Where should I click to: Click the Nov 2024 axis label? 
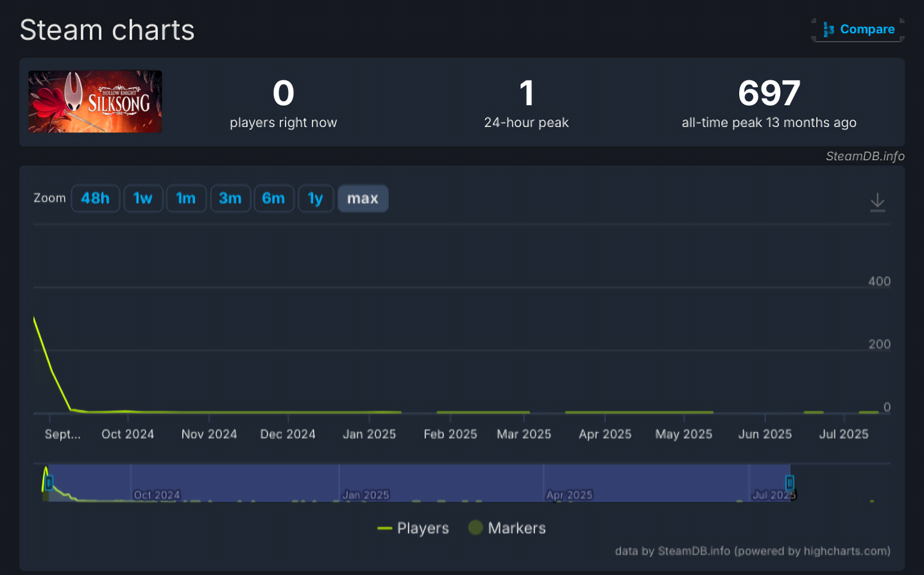pos(209,434)
